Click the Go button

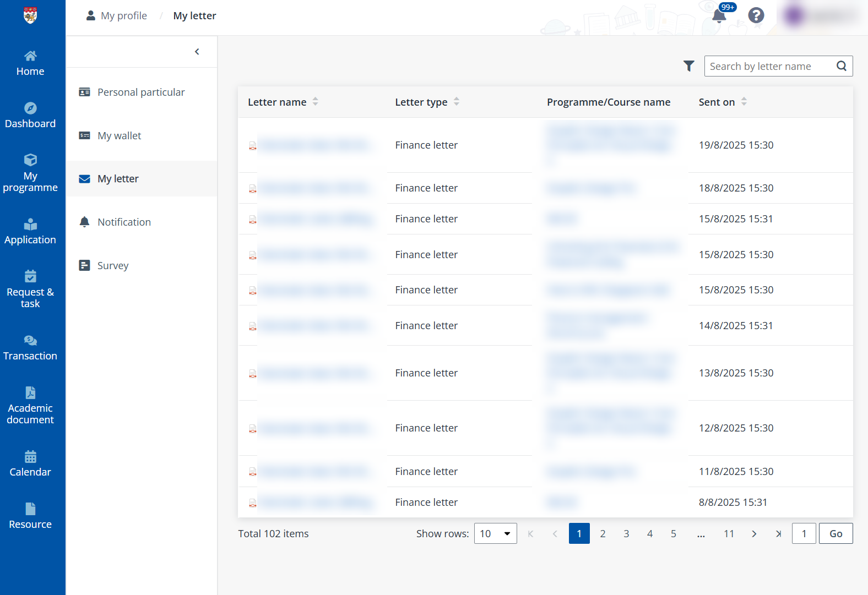tap(836, 533)
